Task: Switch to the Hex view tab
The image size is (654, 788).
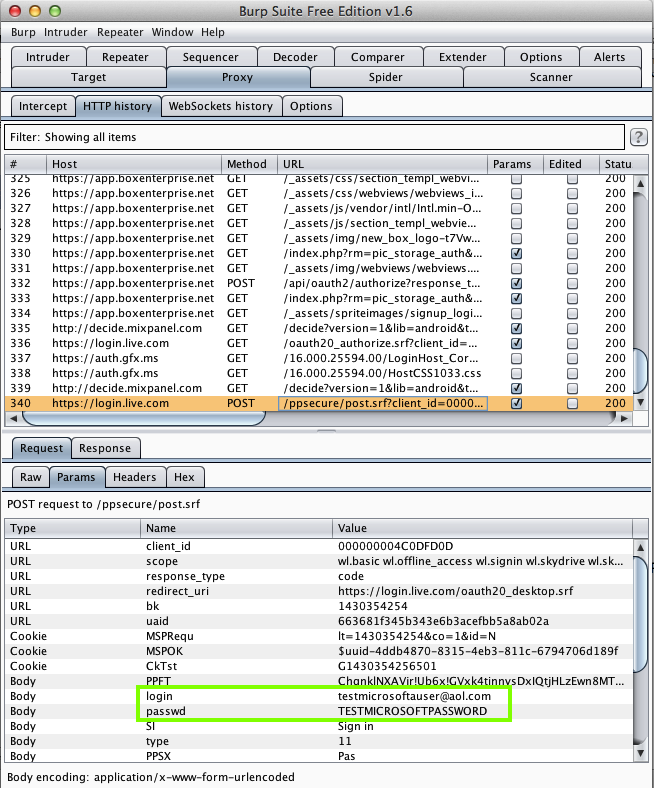Action: click(x=184, y=477)
